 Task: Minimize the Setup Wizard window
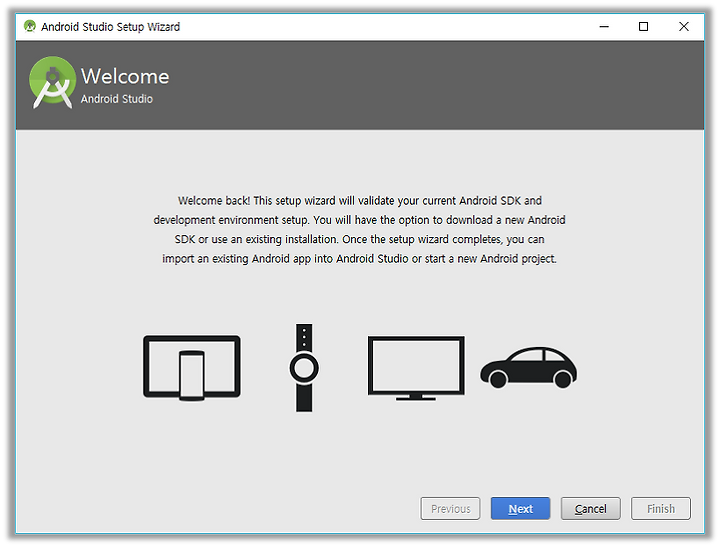[x=604, y=27]
